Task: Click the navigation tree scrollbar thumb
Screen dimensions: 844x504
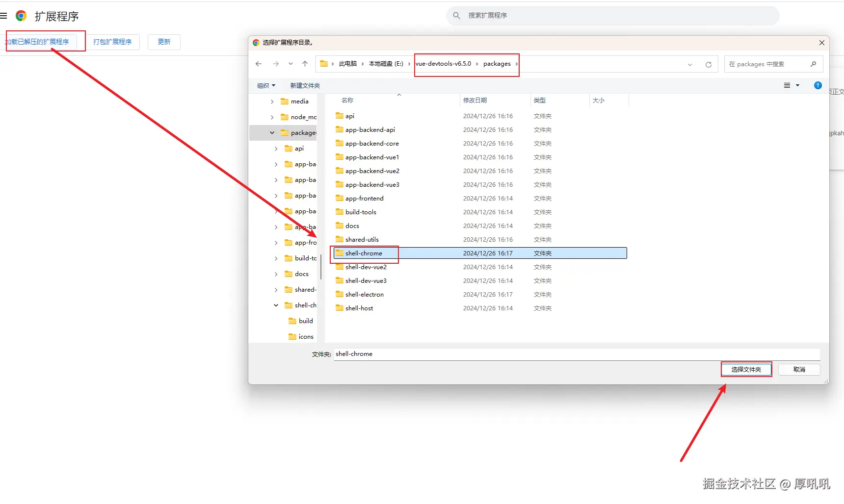Action: (321, 267)
